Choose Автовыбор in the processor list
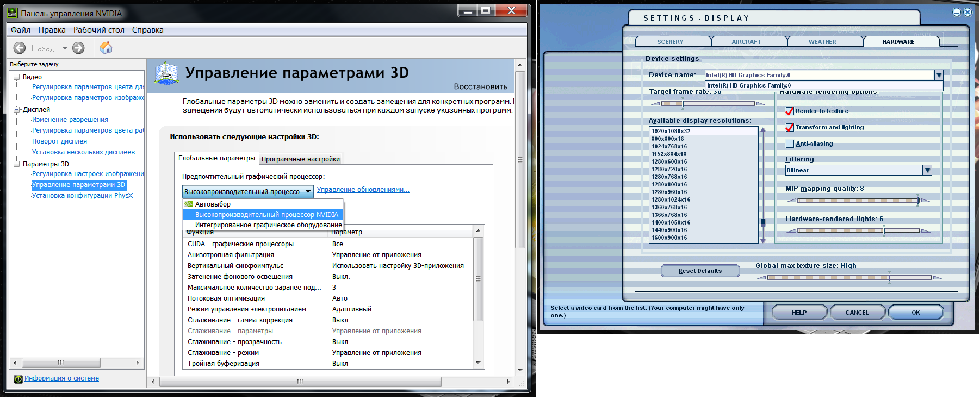The height and width of the screenshot is (399, 980). tap(263, 204)
